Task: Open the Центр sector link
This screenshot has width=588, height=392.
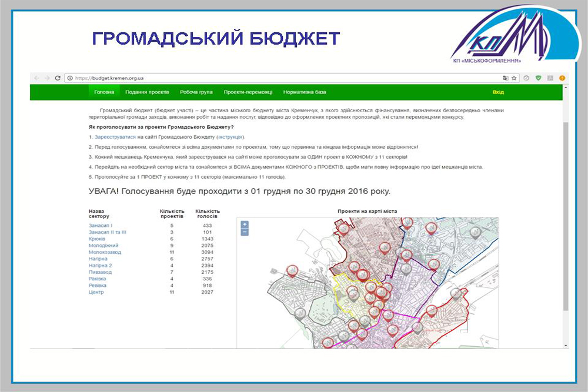Action: (x=96, y=292)
